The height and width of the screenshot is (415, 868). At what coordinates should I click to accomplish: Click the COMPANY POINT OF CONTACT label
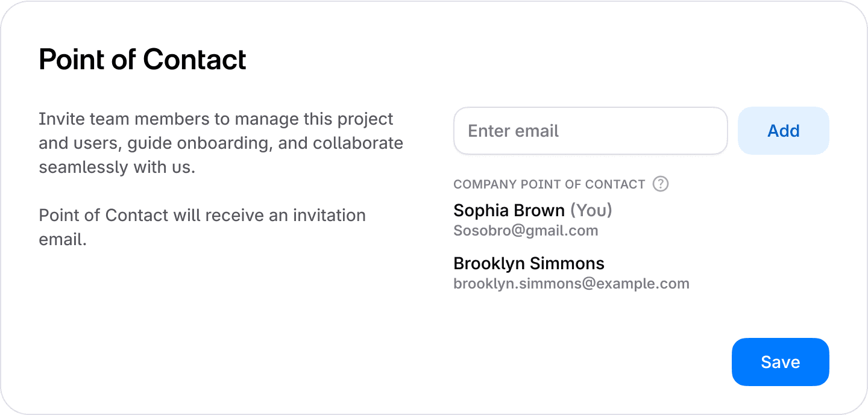point(549,184)
